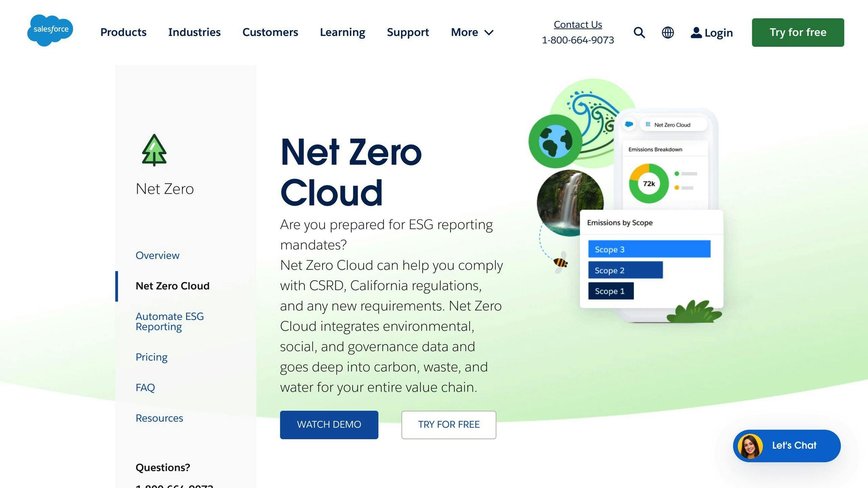
Task: Open the Industries menu
Action: click(x=195, y=32)
